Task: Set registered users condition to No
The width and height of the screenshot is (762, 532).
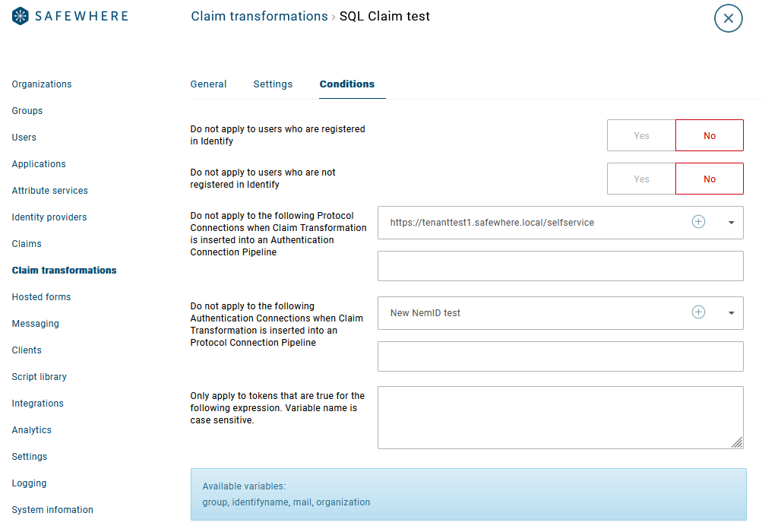Action: click(x=710, y=136)
